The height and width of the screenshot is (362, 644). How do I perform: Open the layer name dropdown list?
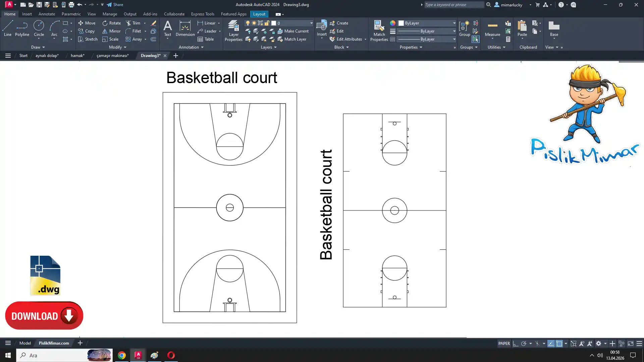point(311,23)
